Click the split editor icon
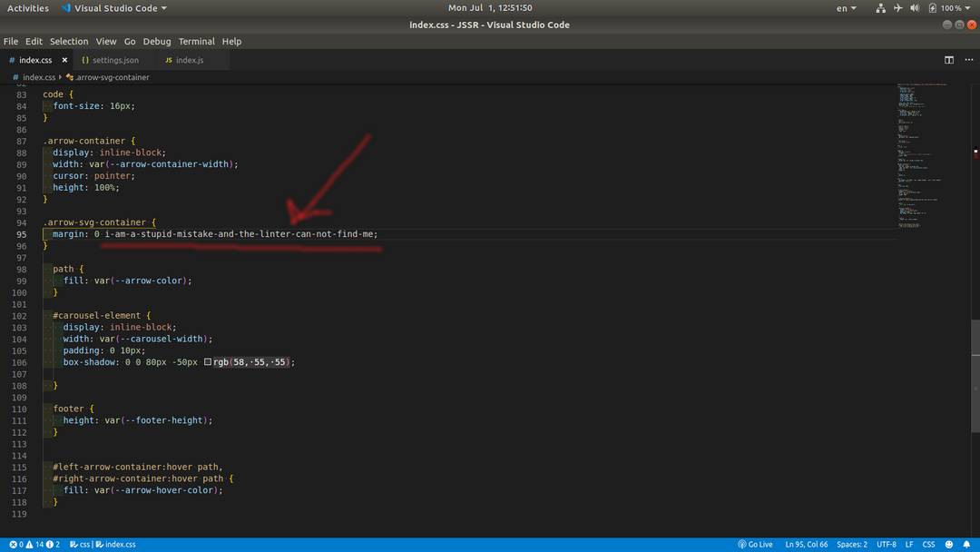 947,59
